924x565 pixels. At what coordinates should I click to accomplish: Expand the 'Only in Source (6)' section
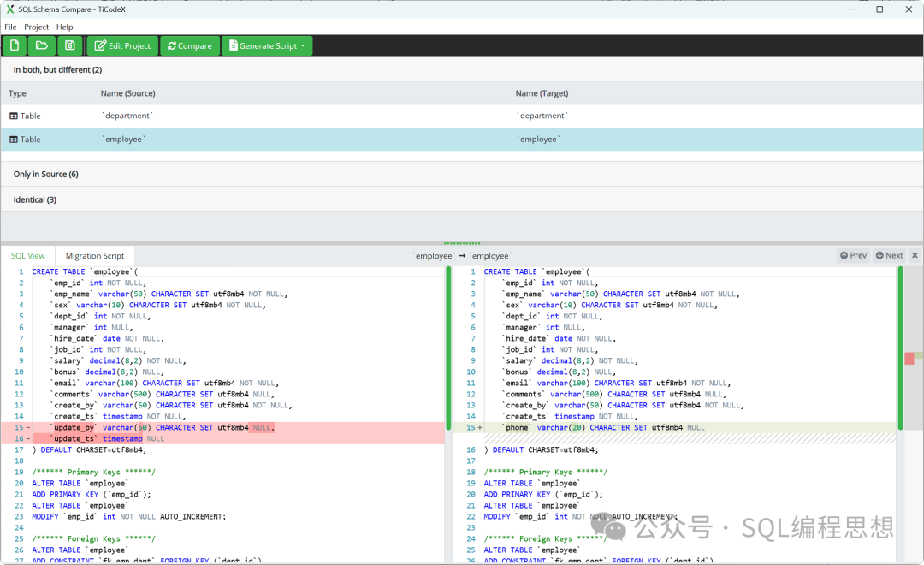coord(46,174)
